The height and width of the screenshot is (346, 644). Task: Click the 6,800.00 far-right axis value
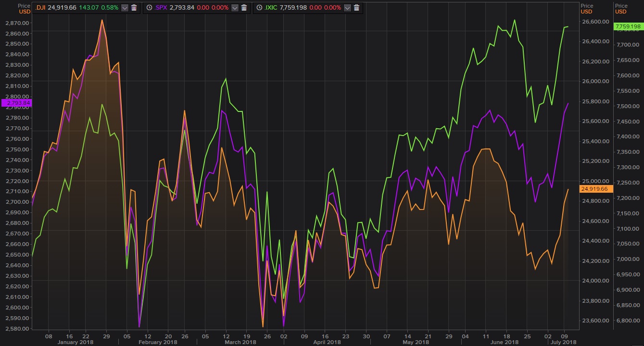(627, 321)
